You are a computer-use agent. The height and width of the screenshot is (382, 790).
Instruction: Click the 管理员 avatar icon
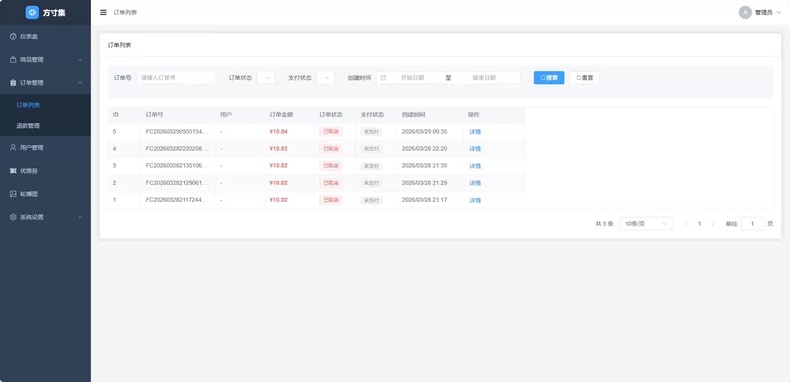745,13
